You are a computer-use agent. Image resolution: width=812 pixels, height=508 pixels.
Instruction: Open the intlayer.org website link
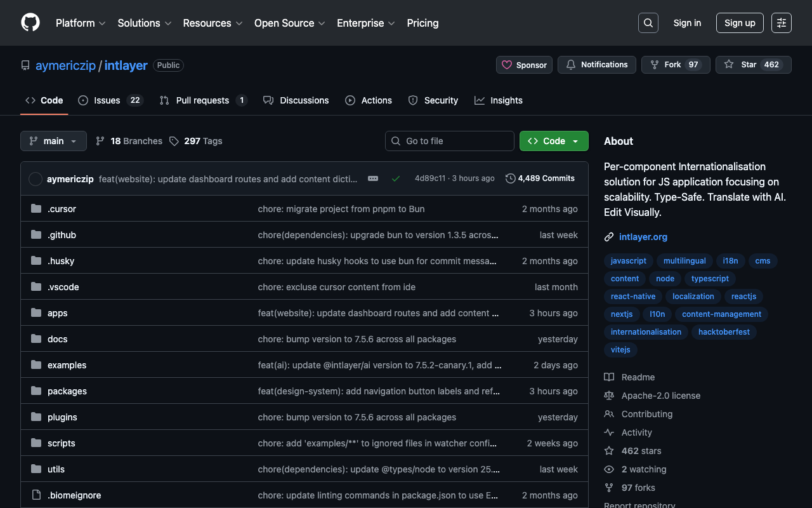coord(643,237)
